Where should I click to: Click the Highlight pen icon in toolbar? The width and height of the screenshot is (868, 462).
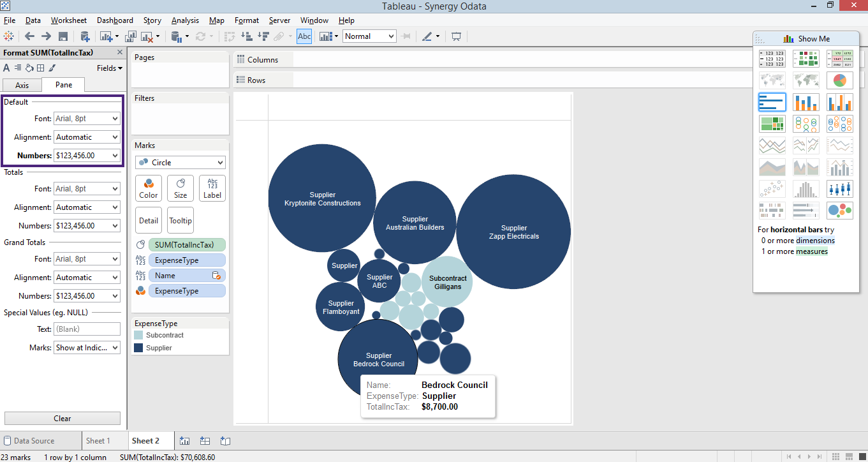(x=427, y=36)
